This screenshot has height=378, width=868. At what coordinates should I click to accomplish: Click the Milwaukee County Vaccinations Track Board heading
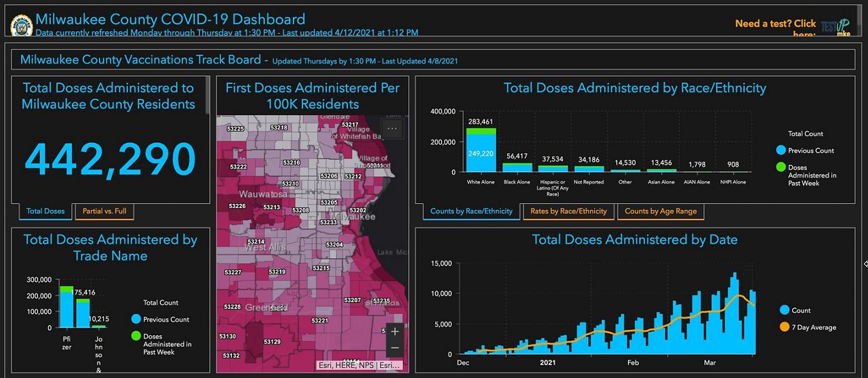140,60
